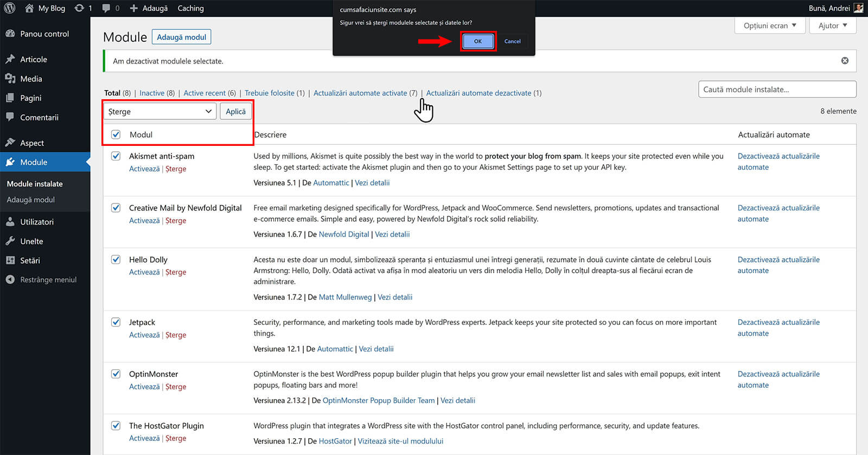Click Adaugă modul button beside Module title

[x=181, y=37]
